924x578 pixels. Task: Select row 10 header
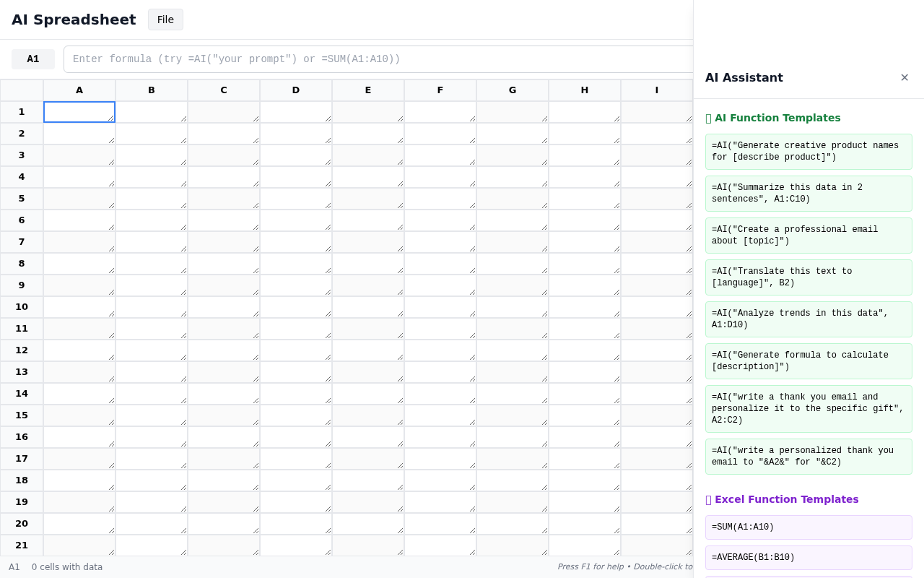[22, 307]
